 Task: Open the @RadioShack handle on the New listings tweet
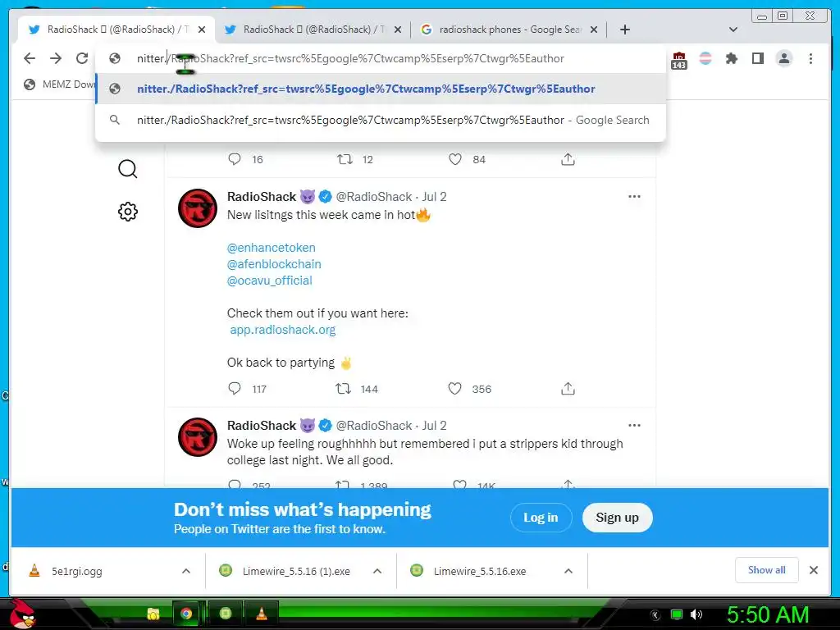374,197
